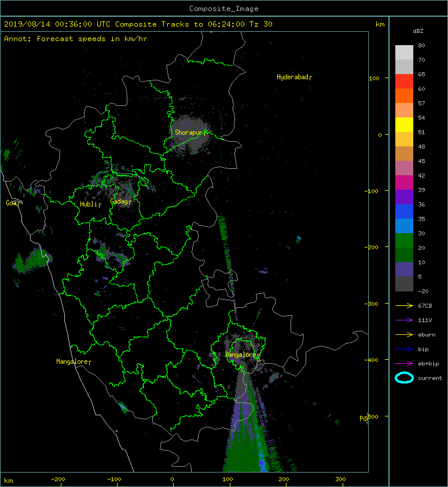Viewport: 448px width, 487px height.
Task: Click the yellow eburn arrow legend icon
Action: [404, 335]
